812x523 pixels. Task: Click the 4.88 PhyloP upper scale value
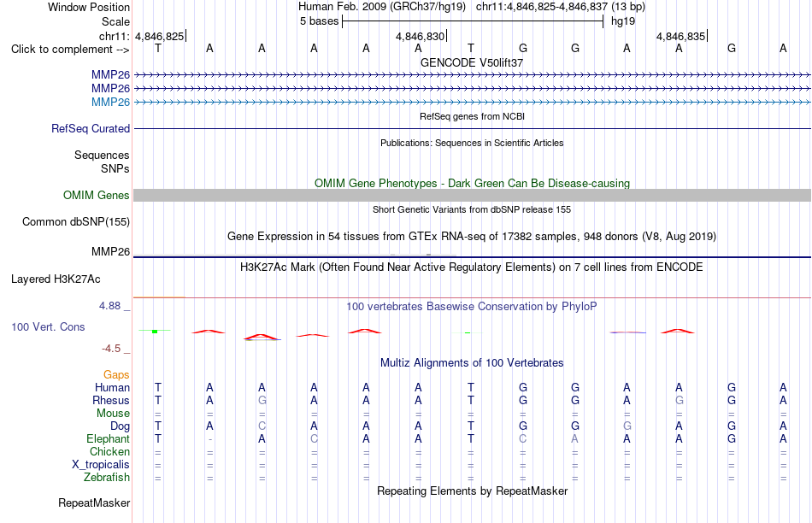pyautogui.click(x=109, y=306)
